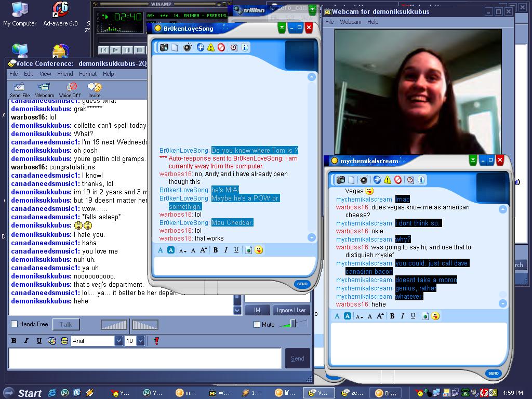The image size is (532, 399).
Task: Click Winamp's Stop button
Action: [139, 50]
